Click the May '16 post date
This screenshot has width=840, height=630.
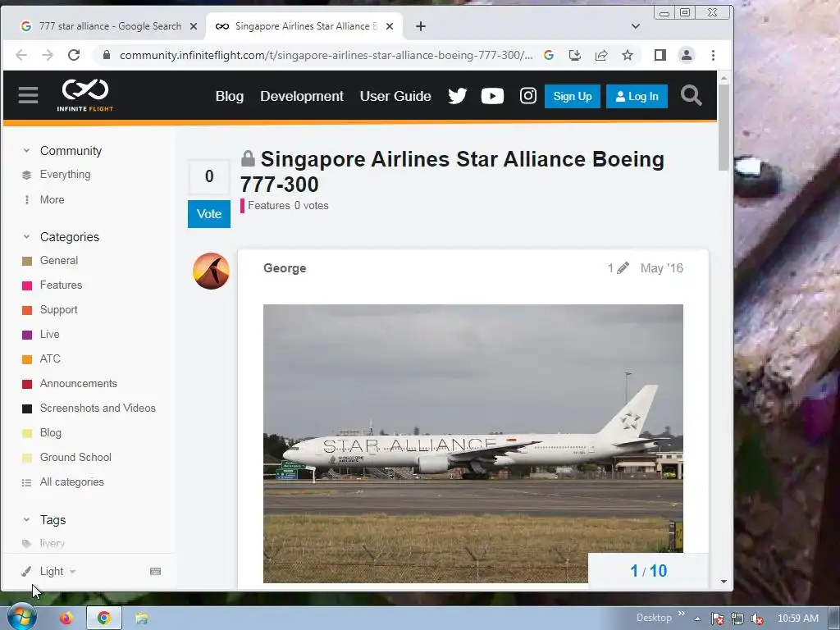tap(662, 268)
